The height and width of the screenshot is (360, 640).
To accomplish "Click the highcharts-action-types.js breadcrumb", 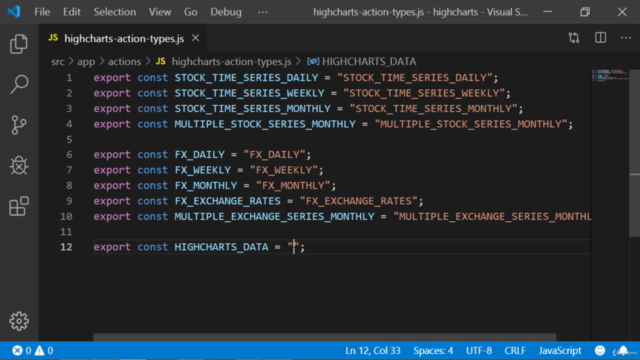I will (x=231, y=62).
